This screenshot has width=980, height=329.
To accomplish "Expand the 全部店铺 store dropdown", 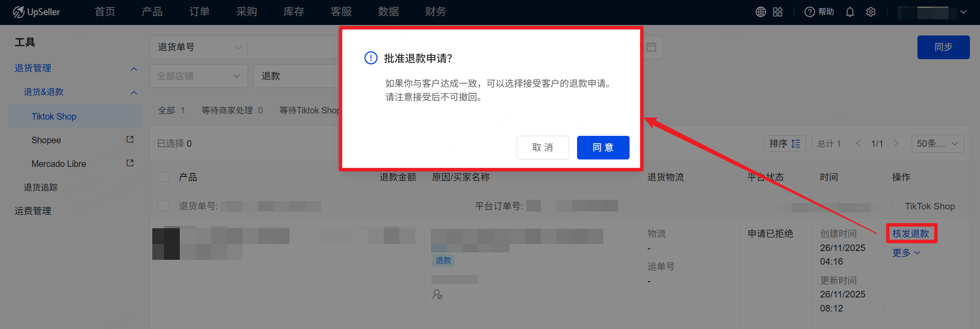I will coord(199,76).
